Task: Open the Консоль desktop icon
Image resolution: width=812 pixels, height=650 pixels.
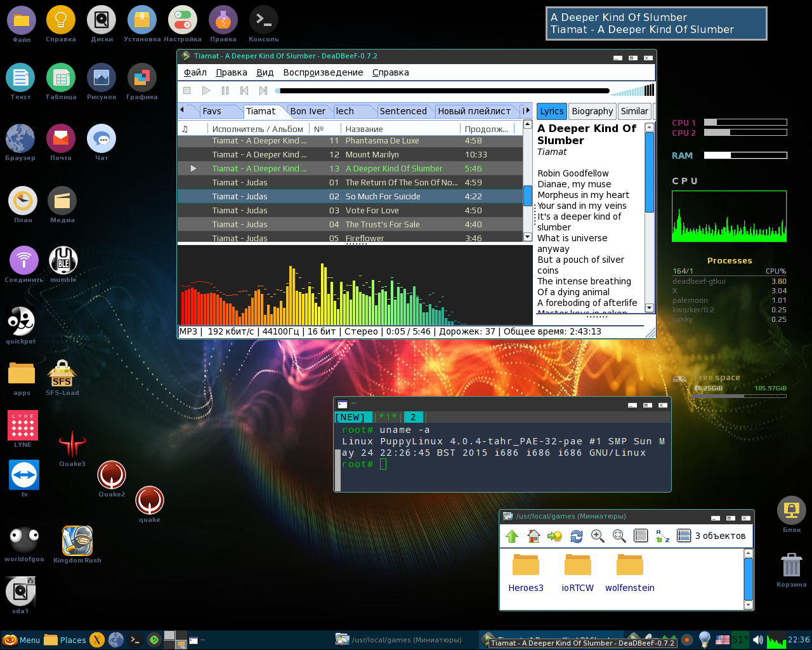Action: point(264,25)
